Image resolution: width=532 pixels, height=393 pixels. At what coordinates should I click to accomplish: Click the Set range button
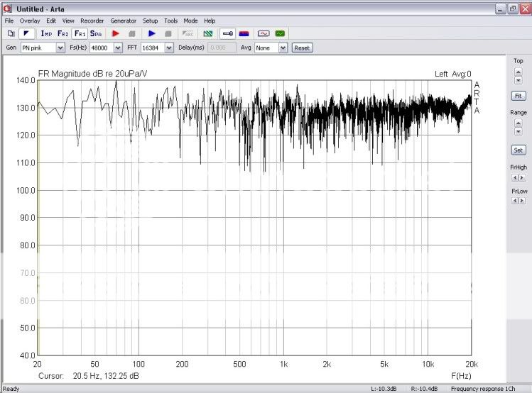(x=519, y=150)
